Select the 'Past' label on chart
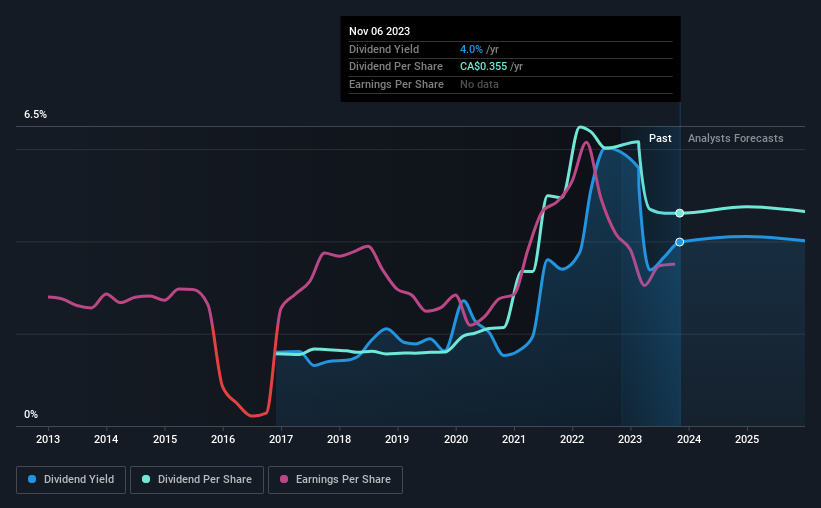The width and height of the screenshot is (821, 508). click(x=660, y=138)
